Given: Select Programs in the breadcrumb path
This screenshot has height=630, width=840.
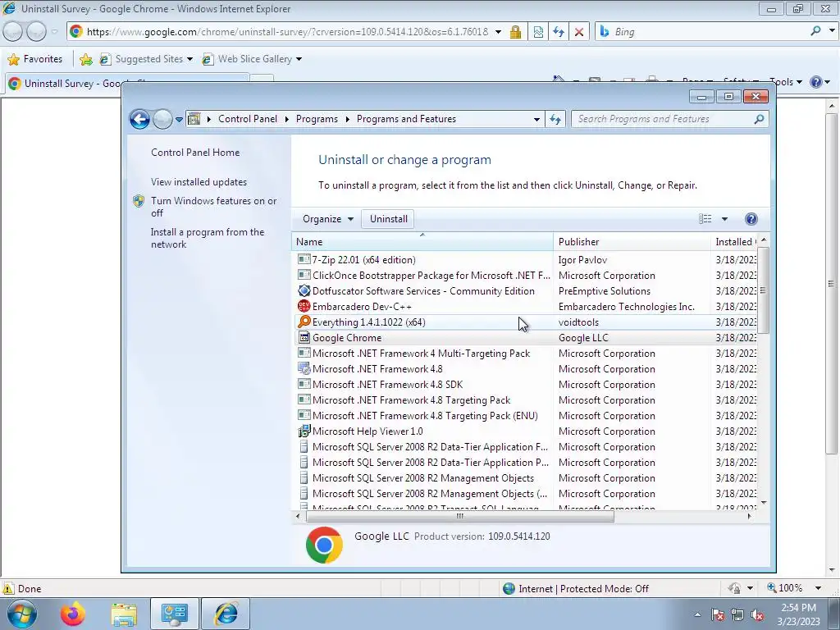Looking at the screenshot, I should [x=317, y=119].
